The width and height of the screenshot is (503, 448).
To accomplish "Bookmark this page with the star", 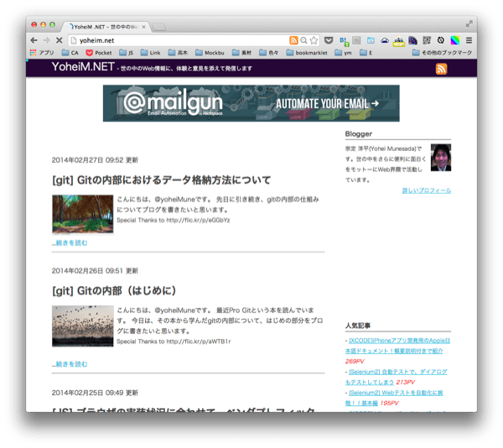I will 314,40.
